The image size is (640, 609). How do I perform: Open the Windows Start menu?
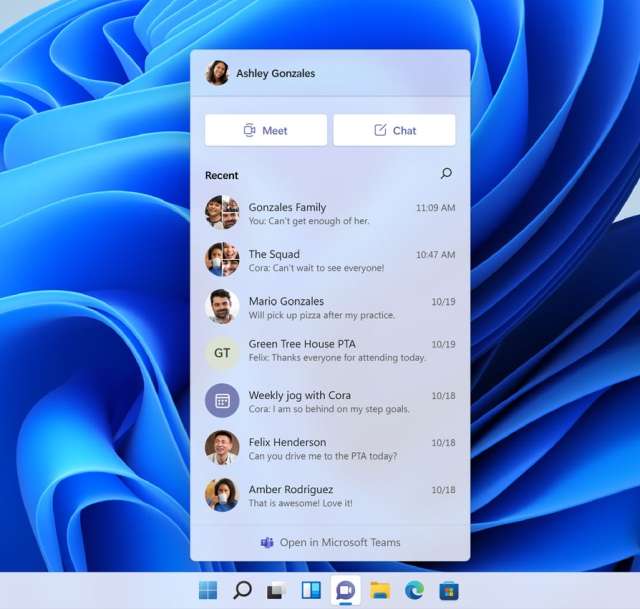208,590
